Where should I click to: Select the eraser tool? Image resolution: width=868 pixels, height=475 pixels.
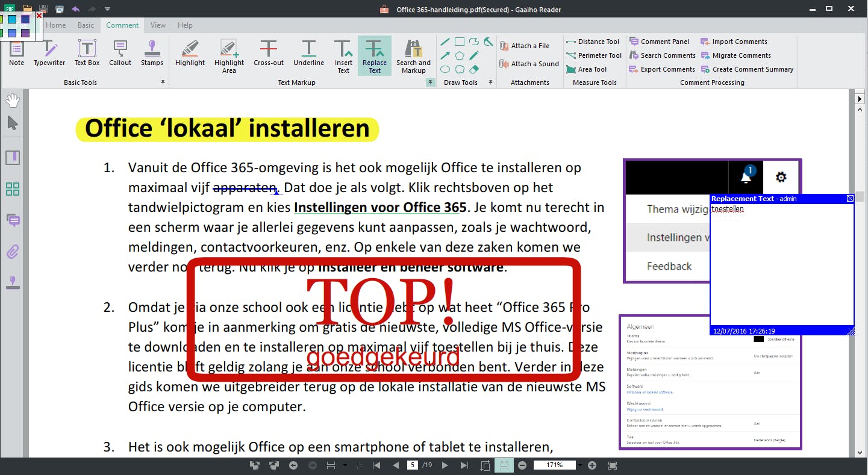474,69
